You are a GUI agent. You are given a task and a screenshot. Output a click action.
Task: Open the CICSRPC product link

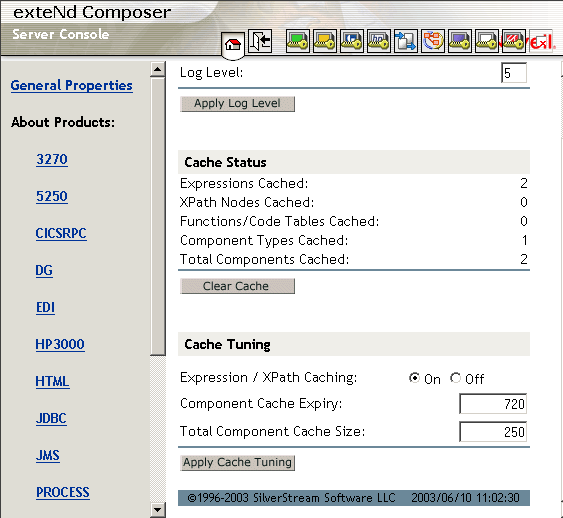coord(61,233)
